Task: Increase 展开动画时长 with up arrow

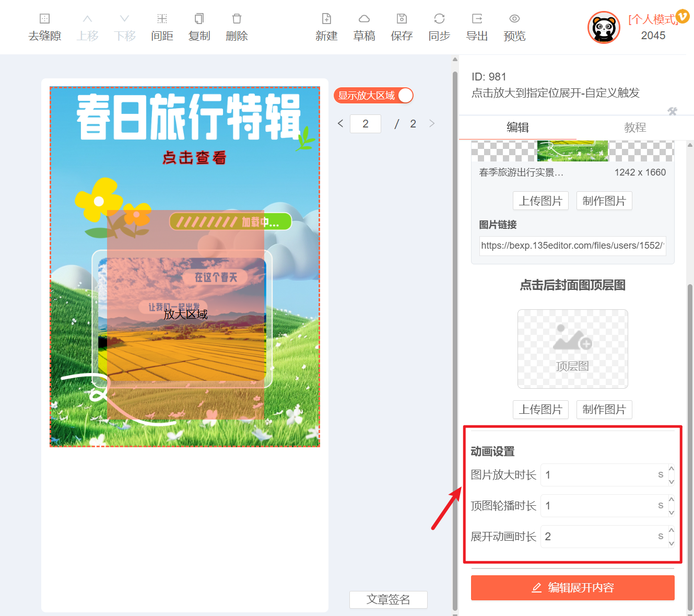Action: (672, 531)
